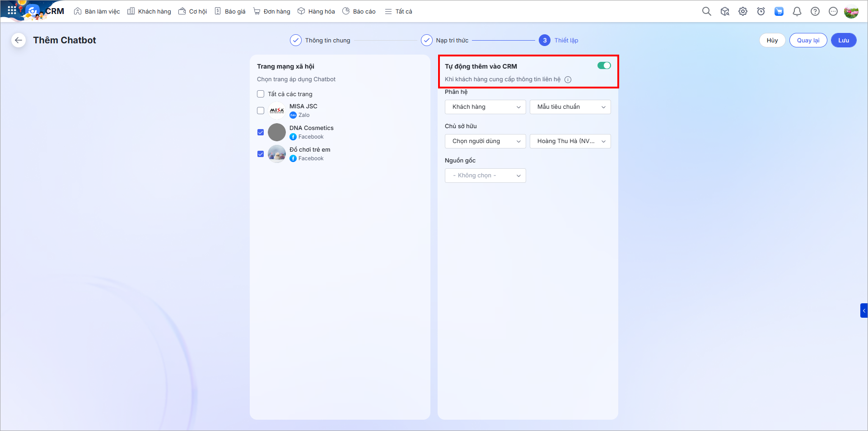Click the notification bell icon
Image resolution: width=868 pixels, height=431 pixels.
point(797,11)
